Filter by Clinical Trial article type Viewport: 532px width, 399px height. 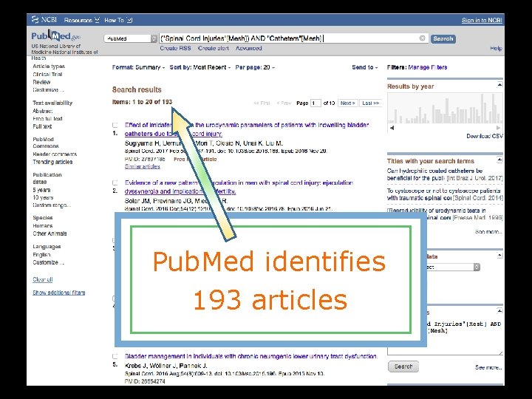[47, 75]
